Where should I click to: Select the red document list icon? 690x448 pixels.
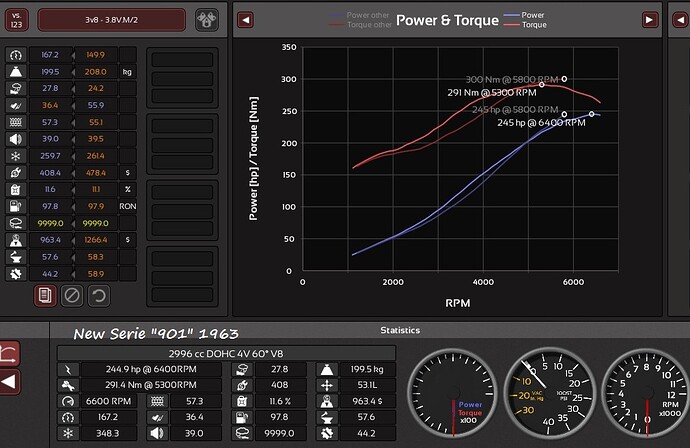point(44,295)
